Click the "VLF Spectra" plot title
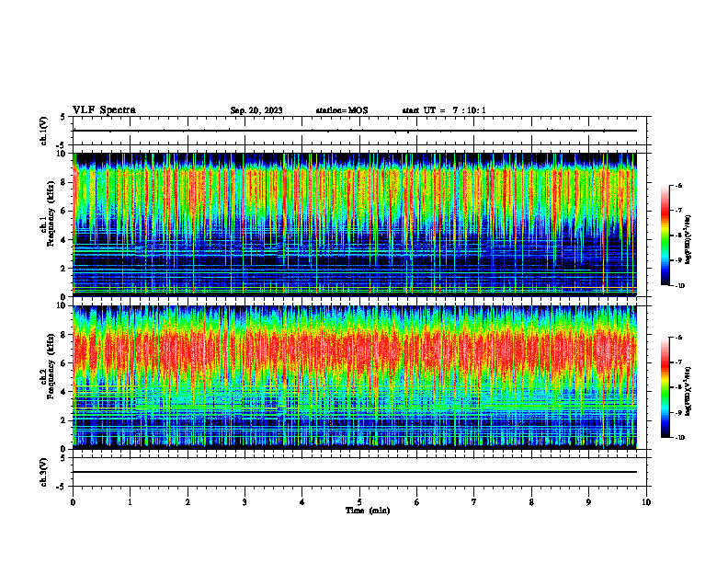Screen dimensions: 728x563 tap(104, 110)
